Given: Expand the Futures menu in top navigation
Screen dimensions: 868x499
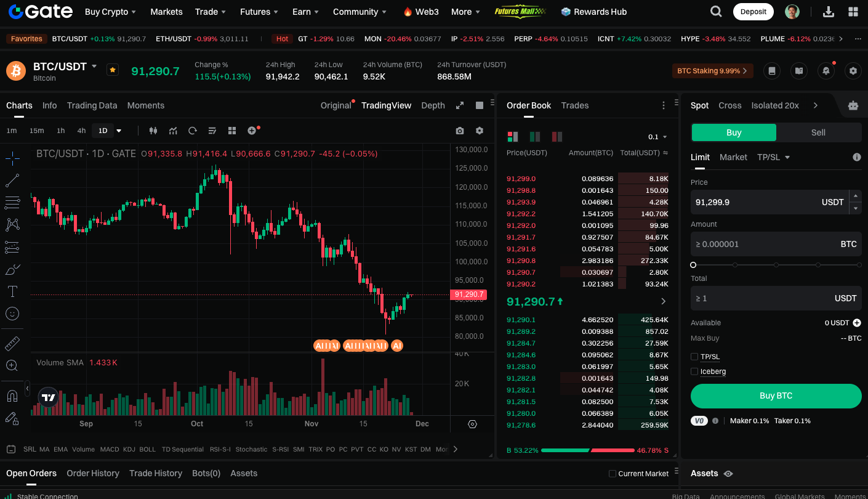Looking at the screenshot, I should [259, 12].
